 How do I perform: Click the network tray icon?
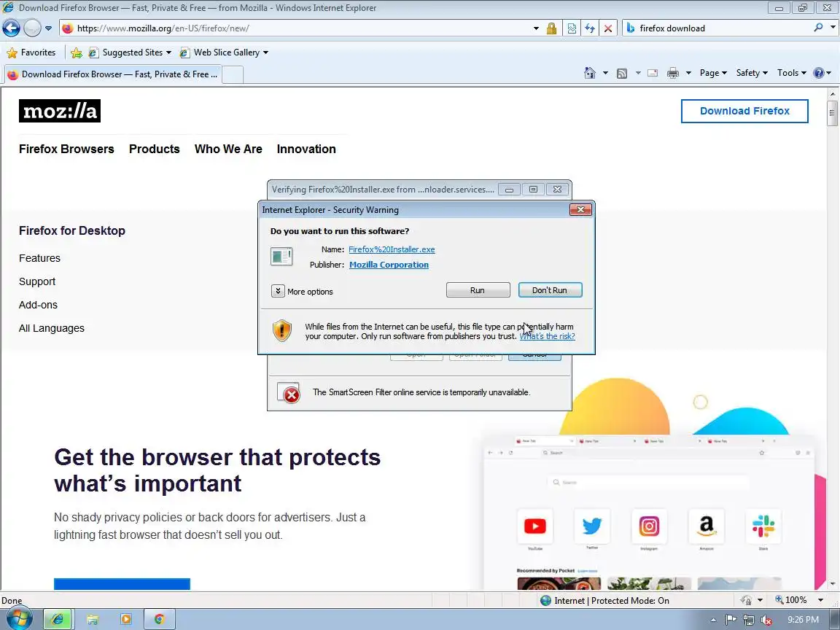click(749, 619)
